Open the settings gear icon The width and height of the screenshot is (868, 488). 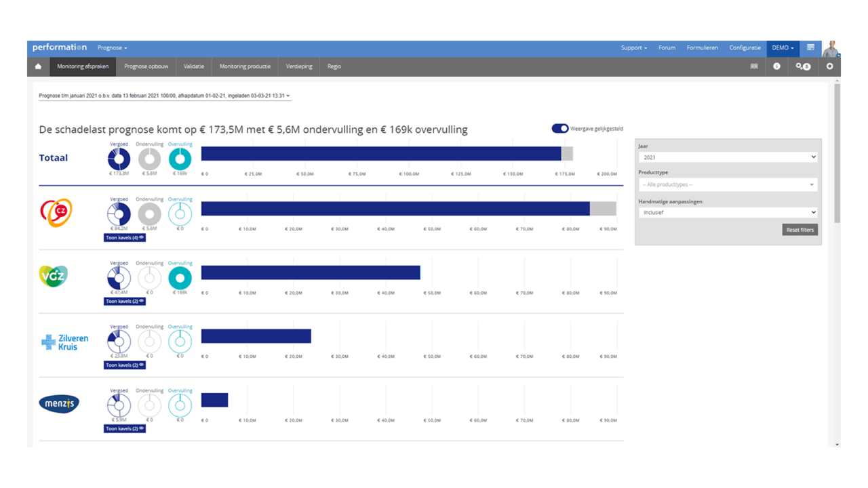coord(829,66)
